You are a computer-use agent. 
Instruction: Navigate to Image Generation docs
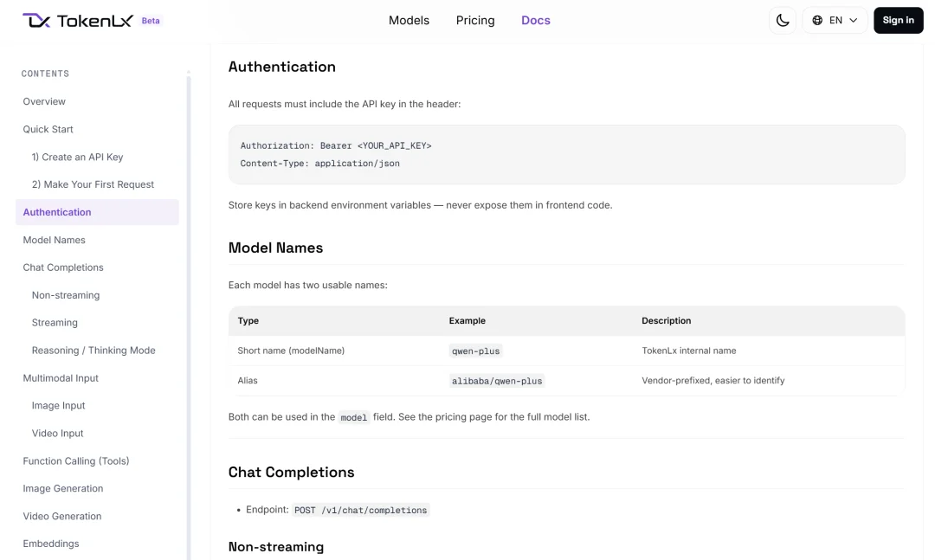click(63, 488)
